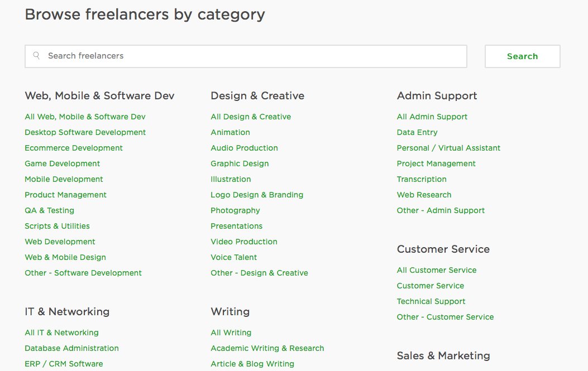Browse Photography freelancers

(x=235, y=211)
